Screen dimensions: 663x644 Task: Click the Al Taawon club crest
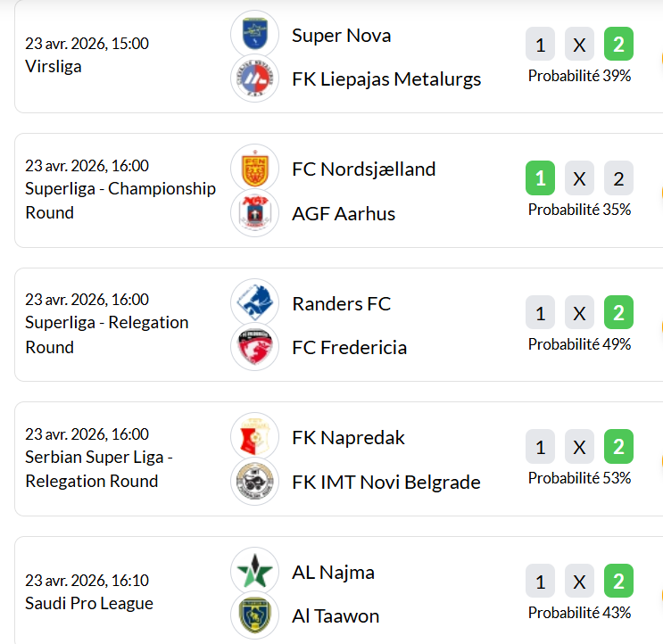point(255,615)
